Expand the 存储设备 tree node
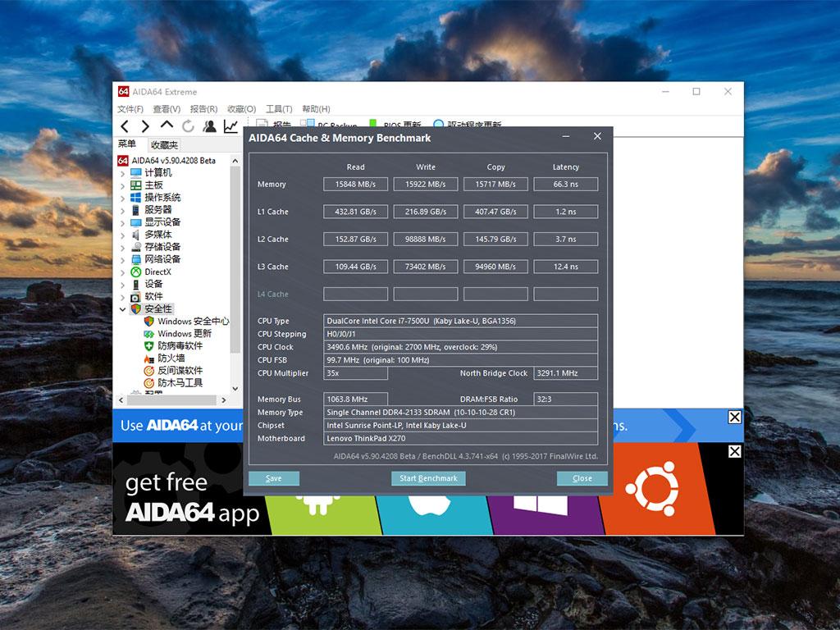Image resolution: width=840 pixels, height=630 pixels. tap(123, 247)
